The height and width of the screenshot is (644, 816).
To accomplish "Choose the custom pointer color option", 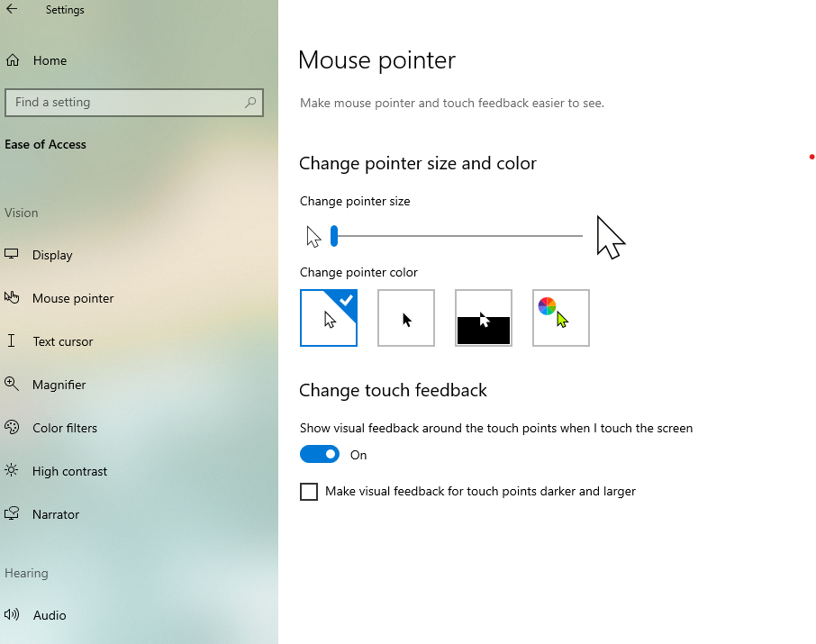I will tap(560, 318).
